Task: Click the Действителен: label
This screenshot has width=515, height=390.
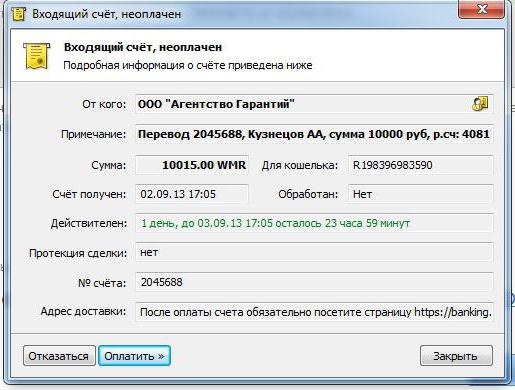Action: tap(89, 223)
